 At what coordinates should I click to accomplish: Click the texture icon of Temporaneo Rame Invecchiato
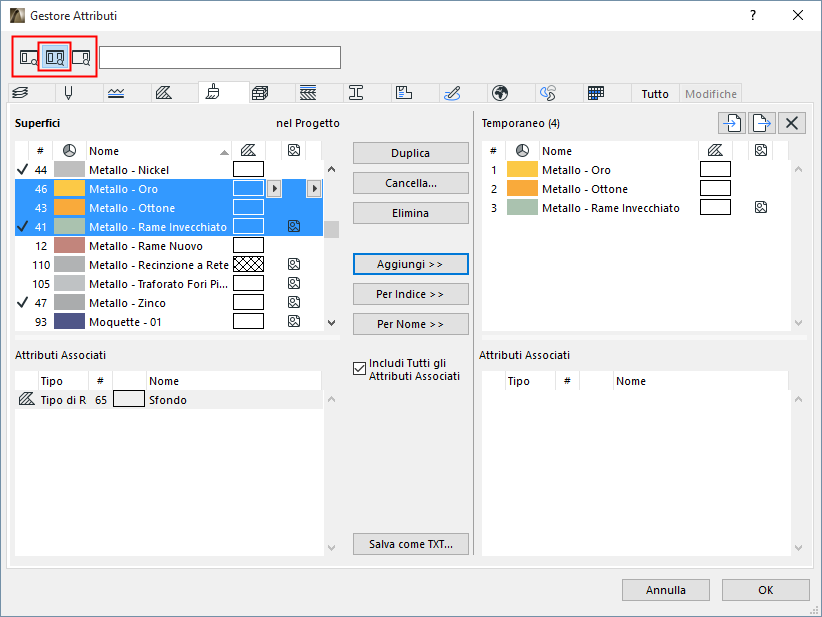(761, 208)
